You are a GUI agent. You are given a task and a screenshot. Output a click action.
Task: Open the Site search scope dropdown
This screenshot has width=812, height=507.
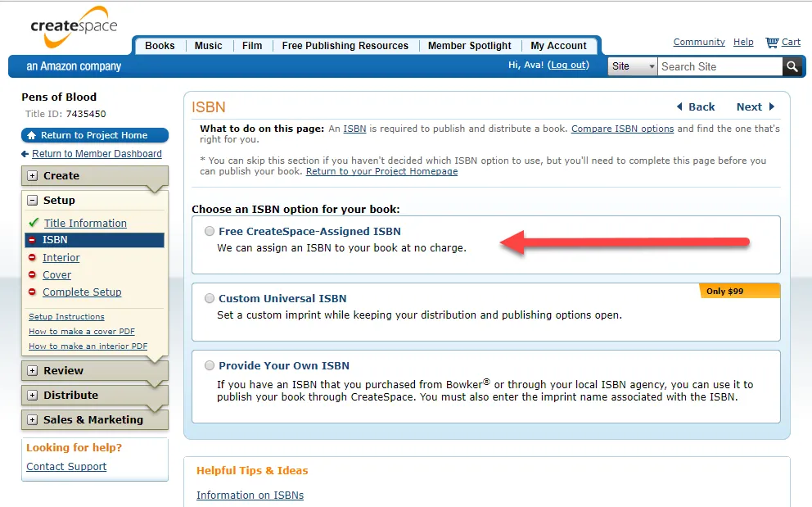point(632,66)
